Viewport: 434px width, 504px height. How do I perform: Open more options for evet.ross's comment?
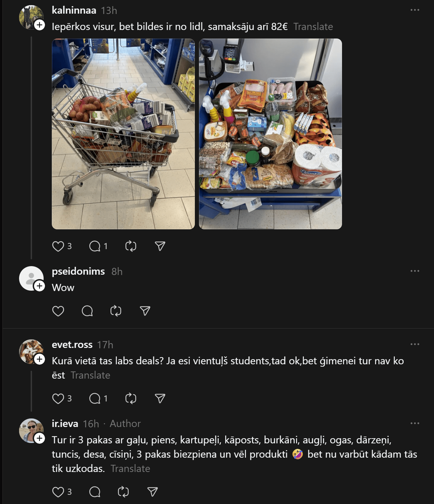point(415,344)
